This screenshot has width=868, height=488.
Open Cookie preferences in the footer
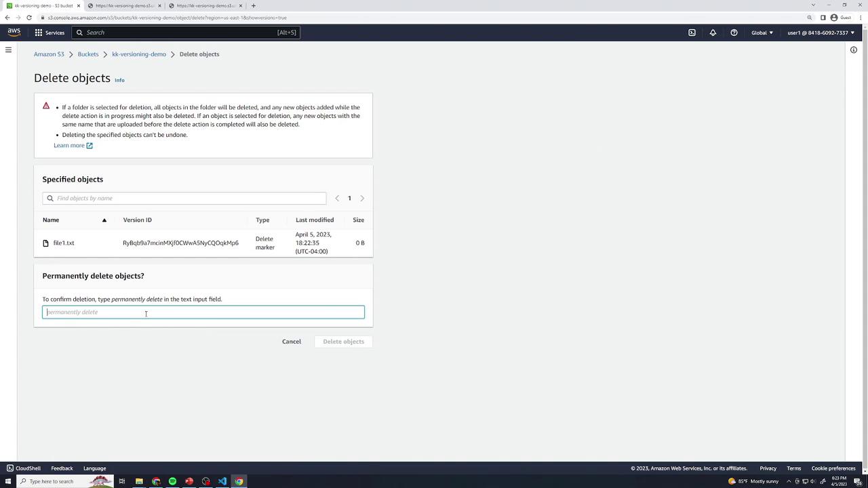833,468
